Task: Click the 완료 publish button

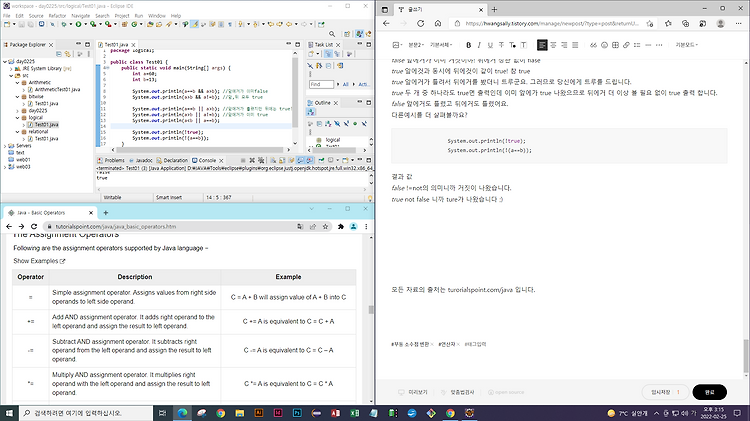Action: coord(710,392)
